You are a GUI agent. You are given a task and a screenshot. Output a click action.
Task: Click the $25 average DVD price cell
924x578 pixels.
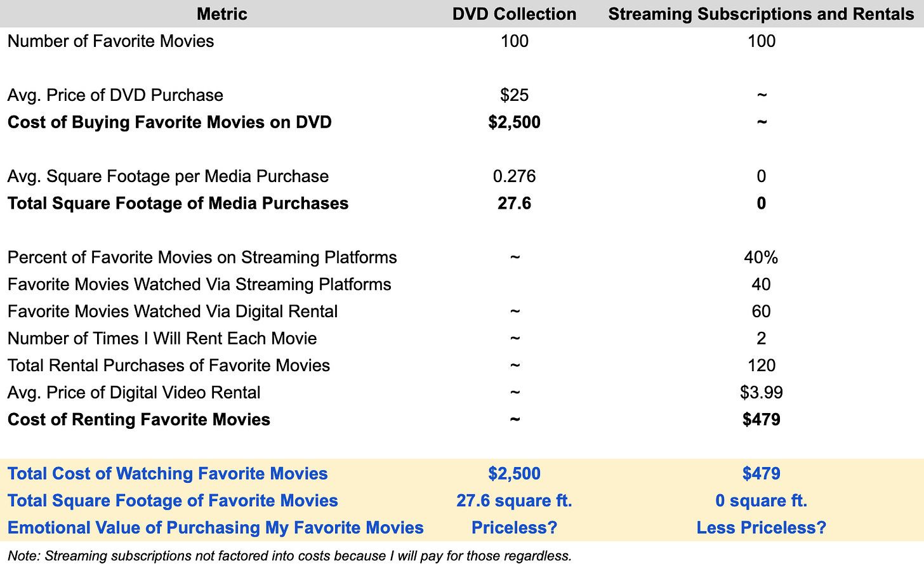click(x=514, y=95)
